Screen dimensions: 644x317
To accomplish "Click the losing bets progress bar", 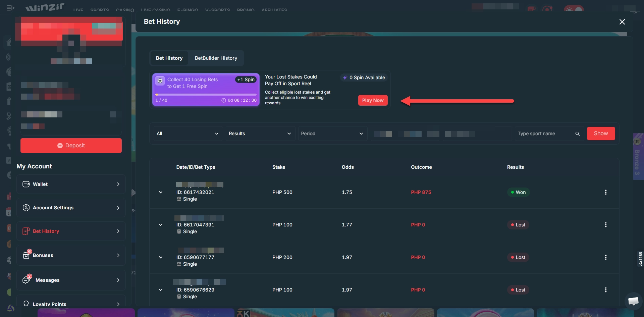I will pos(206,95).
